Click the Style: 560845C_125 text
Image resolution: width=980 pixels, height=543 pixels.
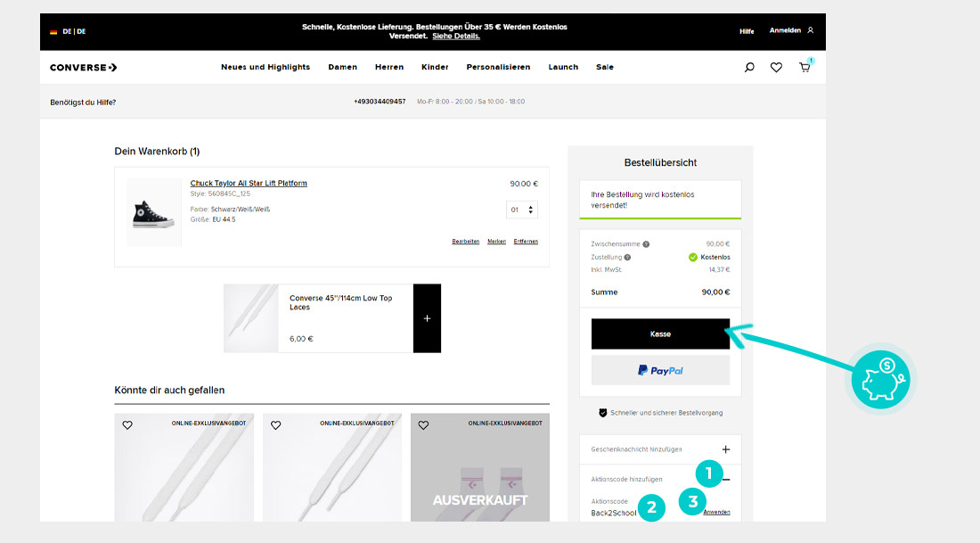[219, 194]
